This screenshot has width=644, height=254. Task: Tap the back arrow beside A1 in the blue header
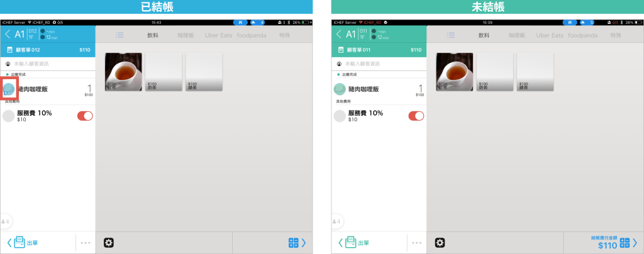pos(8,34)
